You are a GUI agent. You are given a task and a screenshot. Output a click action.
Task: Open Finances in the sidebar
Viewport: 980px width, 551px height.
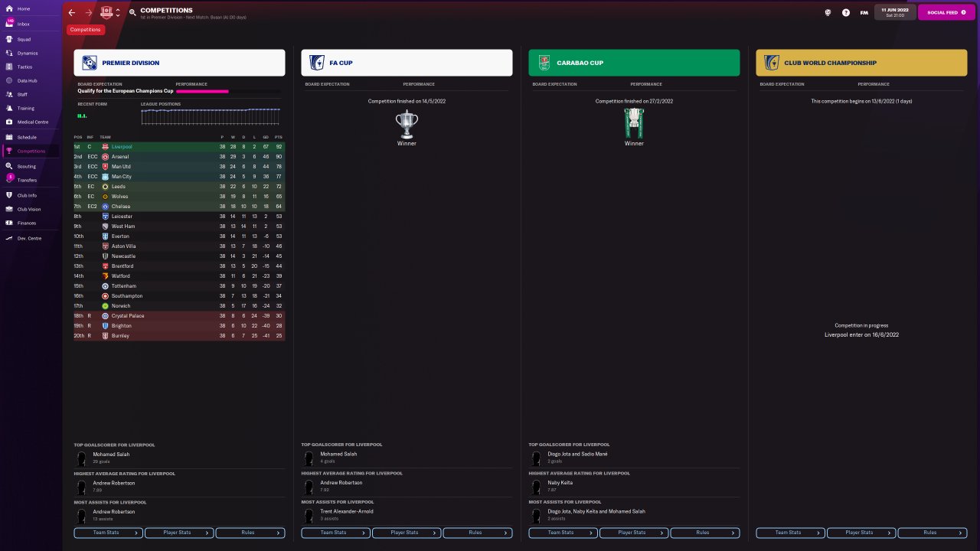(29, 223)
